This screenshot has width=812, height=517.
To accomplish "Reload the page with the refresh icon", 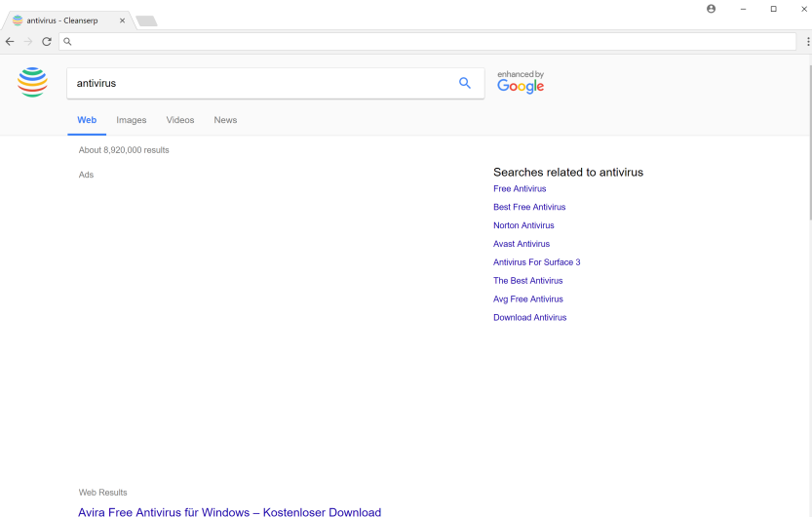I will 47,41.
